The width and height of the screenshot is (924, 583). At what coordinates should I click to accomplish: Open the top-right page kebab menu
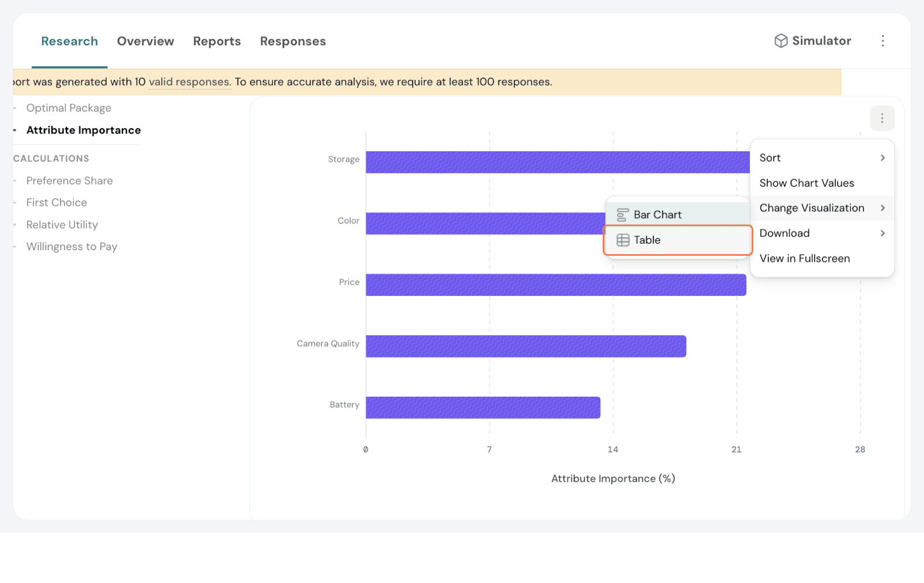(882, 41)
